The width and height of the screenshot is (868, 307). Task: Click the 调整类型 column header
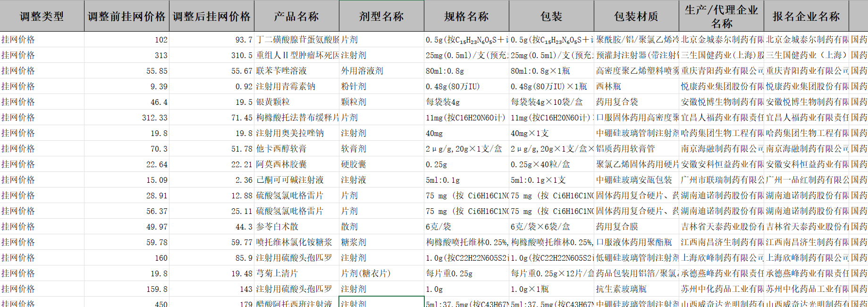click(42, 17)
